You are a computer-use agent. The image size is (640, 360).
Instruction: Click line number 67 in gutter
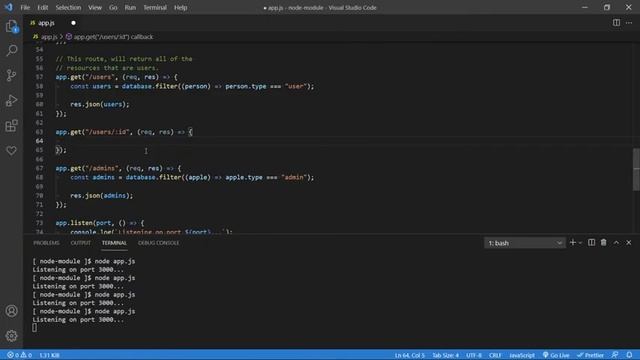39,168
